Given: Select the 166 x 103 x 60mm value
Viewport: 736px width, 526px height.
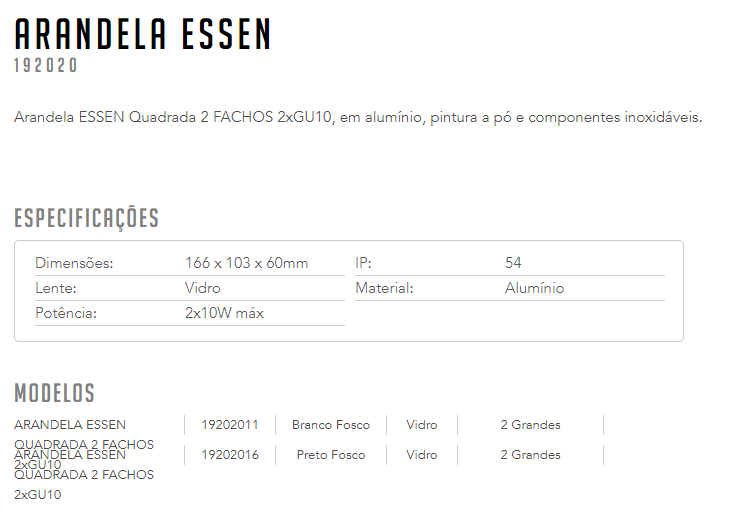Looking at the screenshot, I should coord(246,263).
